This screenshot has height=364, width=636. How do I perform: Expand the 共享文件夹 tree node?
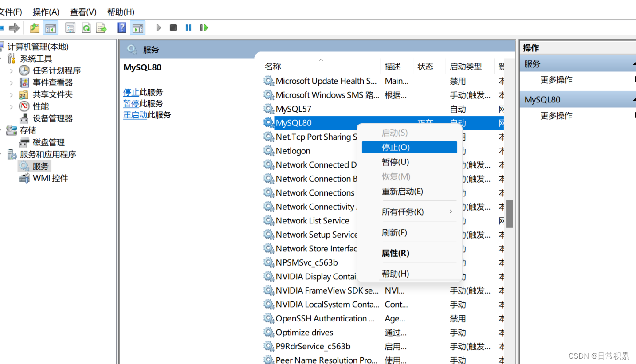pos(12,94)
